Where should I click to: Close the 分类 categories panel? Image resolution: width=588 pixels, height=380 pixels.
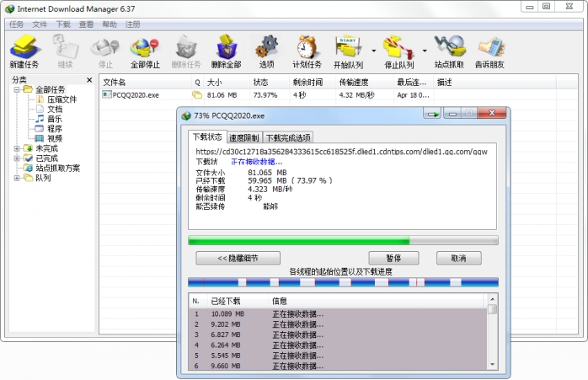pos(89,80)
